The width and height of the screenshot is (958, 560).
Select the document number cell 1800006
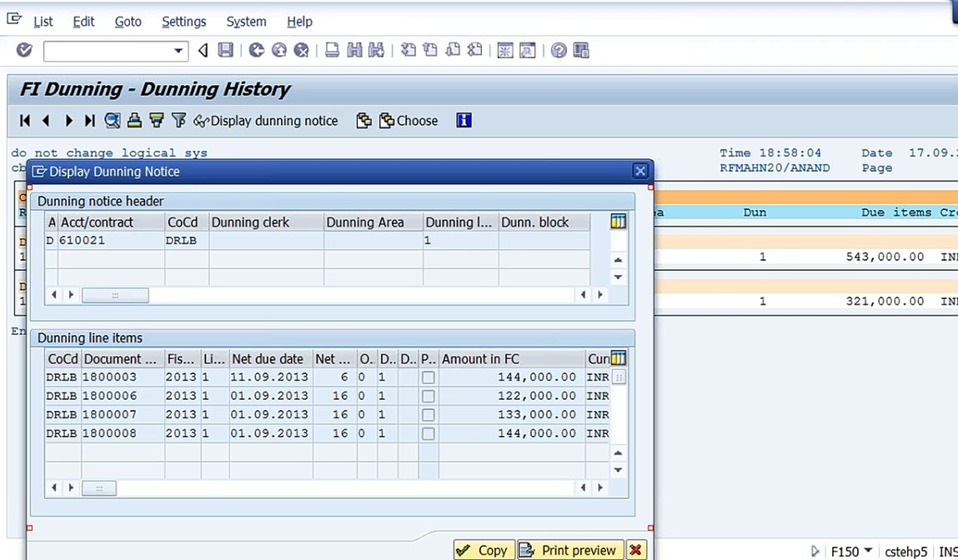coord(123,397)
